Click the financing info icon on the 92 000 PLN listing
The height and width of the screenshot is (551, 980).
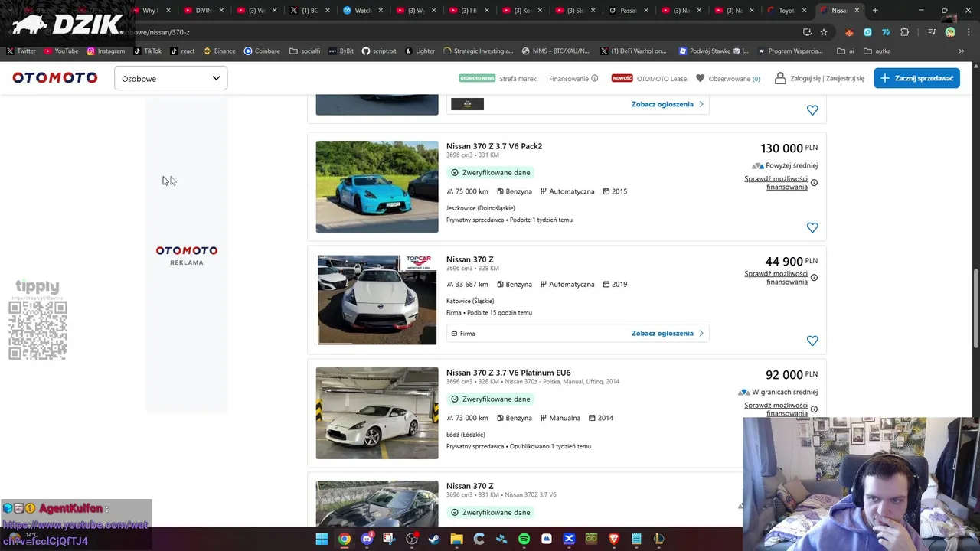tap(814, 409)
